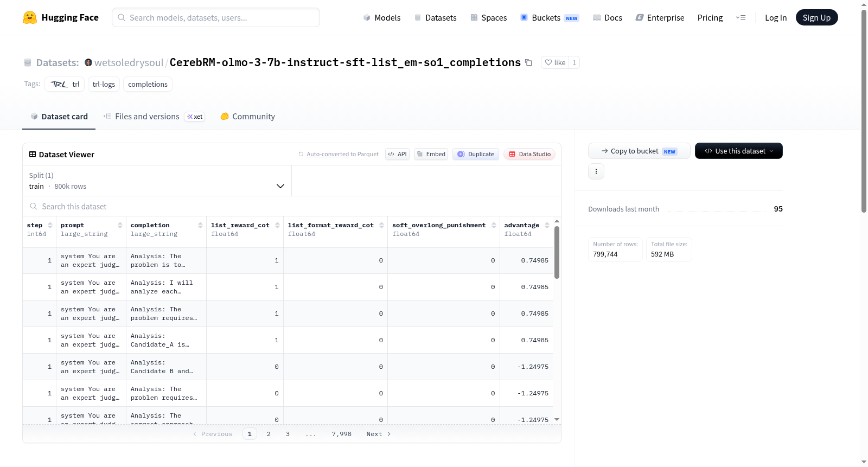This screenshot has height=467, width=868.
Task: Select current page 1 in pagination
Action: (x=250, y=434)
